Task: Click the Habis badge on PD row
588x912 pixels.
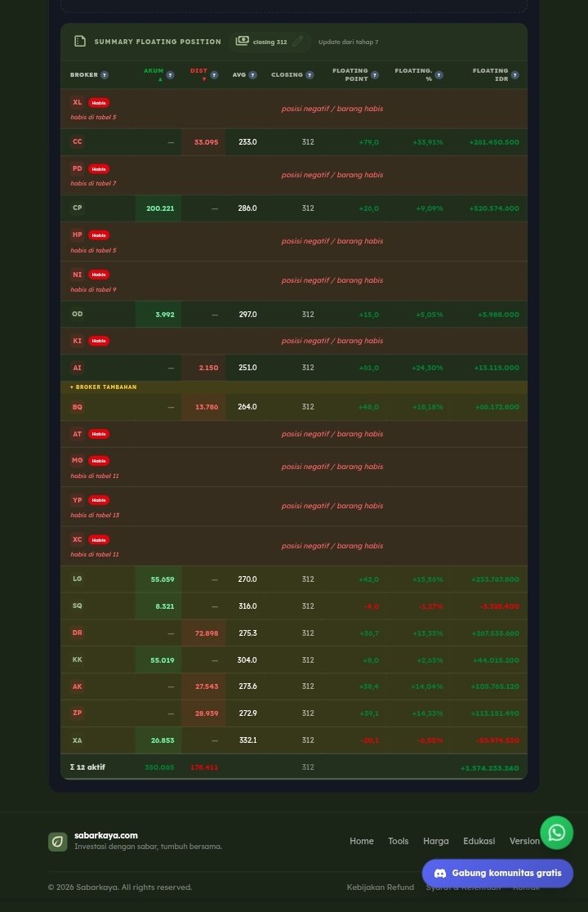Action: tap(99, 169)
